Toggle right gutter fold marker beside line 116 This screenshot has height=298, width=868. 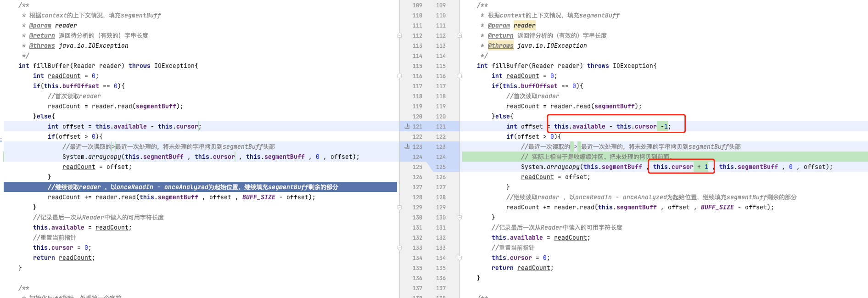[x=459, y=76]
